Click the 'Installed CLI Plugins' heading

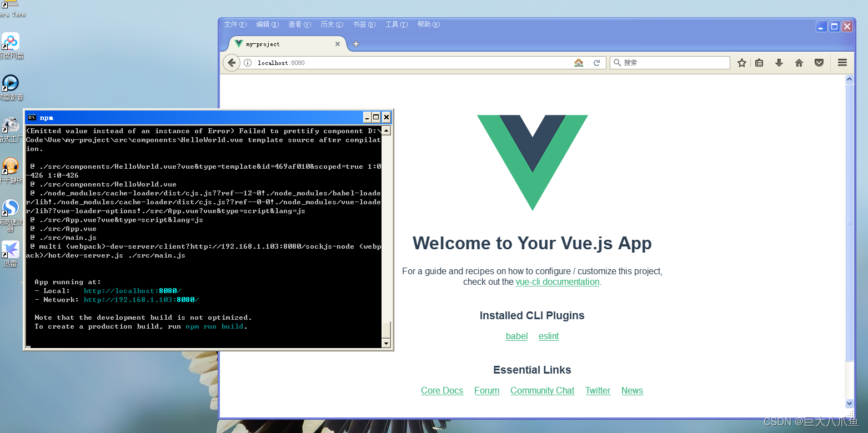pyautogui.click(x=532, y=315)
